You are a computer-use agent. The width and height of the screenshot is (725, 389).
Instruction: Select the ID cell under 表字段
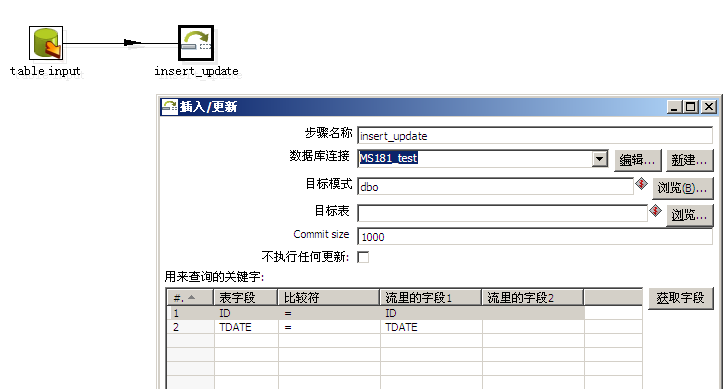[x=246, y=313]
